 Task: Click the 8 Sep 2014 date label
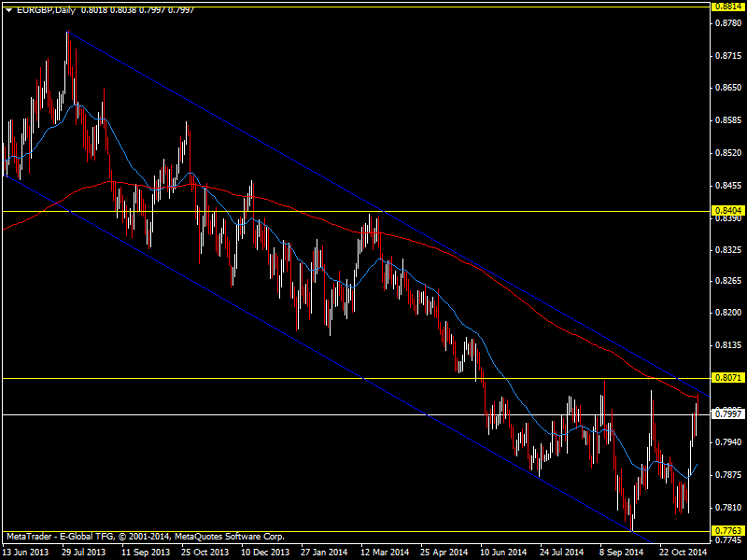(621, 553)
